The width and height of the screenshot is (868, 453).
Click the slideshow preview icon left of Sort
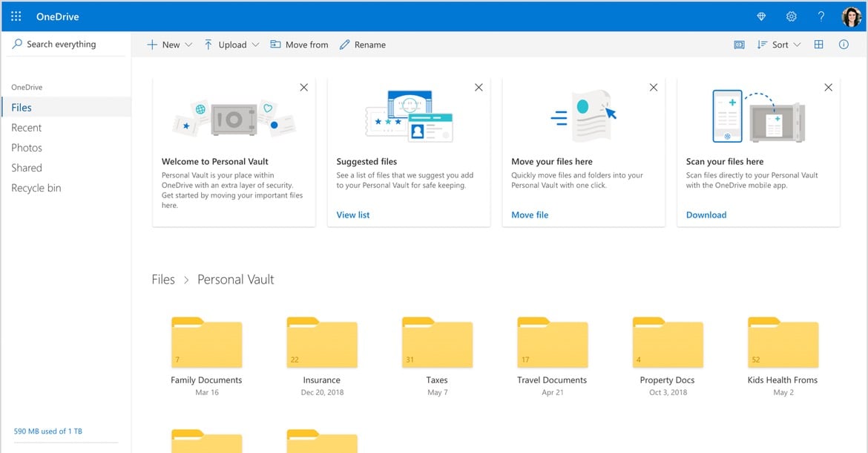point(739,45)
